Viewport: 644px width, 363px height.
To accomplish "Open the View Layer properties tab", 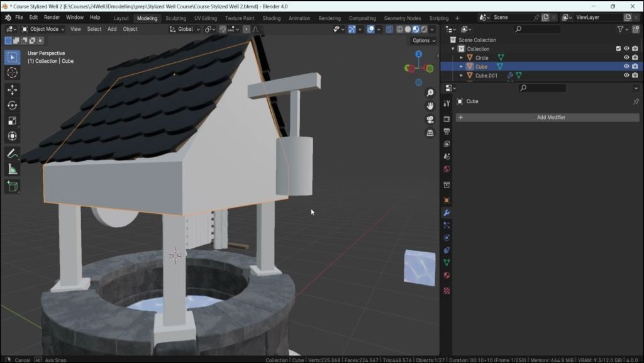I will click(x=447, y=143).
